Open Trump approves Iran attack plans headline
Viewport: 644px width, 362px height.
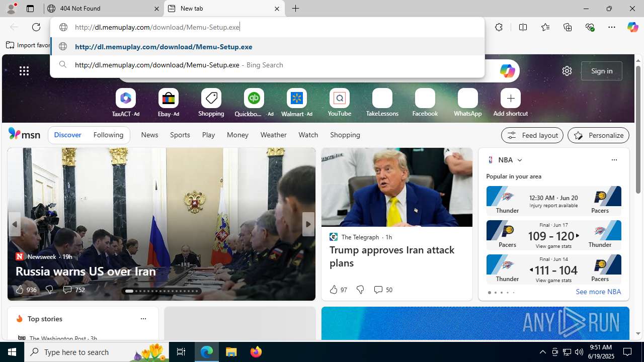tap(392, 256)
